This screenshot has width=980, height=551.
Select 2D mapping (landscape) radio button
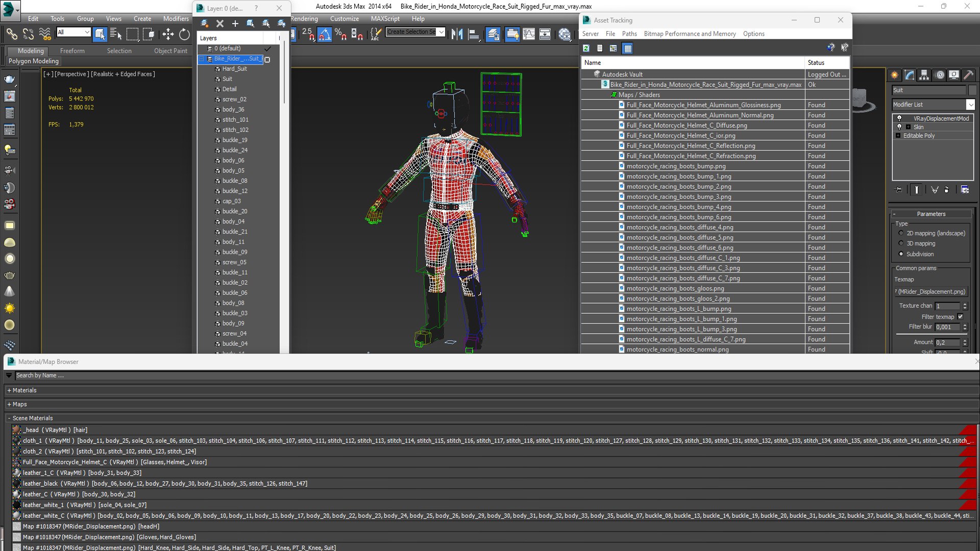[901, 233]
